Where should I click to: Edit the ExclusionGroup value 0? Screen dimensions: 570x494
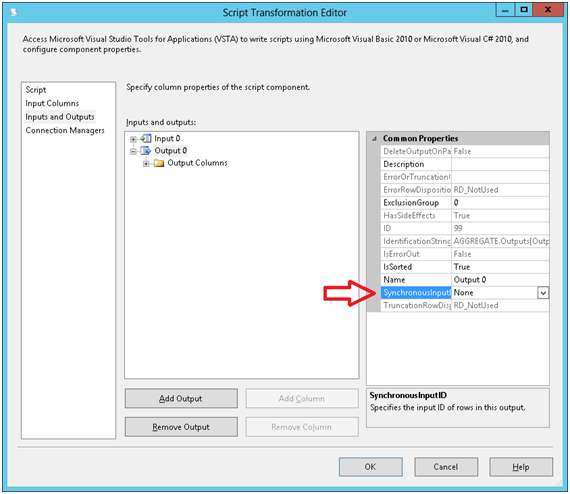tap(500, 203)
